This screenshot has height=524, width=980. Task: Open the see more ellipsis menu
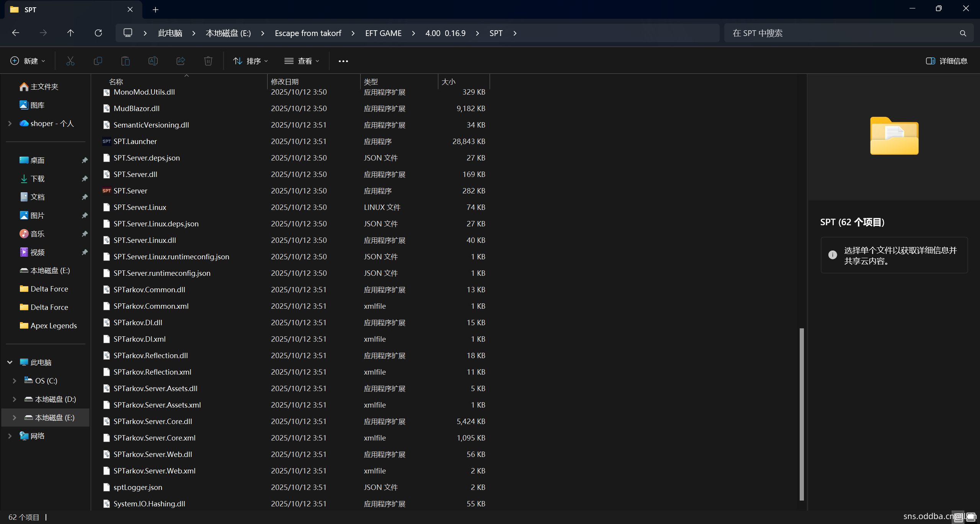click(x=343, y=61)
